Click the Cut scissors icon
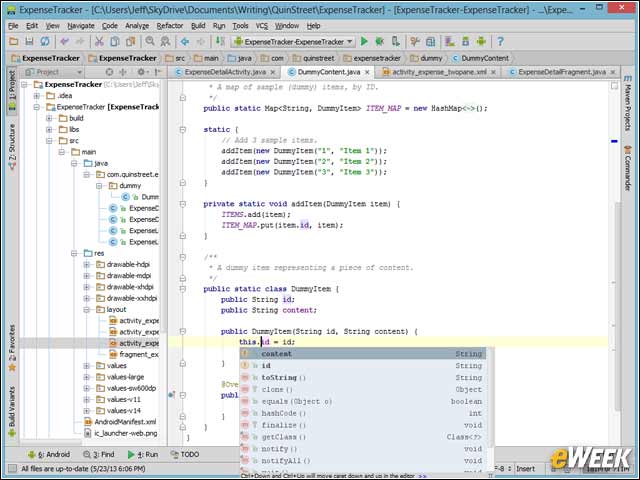This screenshot has height=480, width=640. (99, 41)
